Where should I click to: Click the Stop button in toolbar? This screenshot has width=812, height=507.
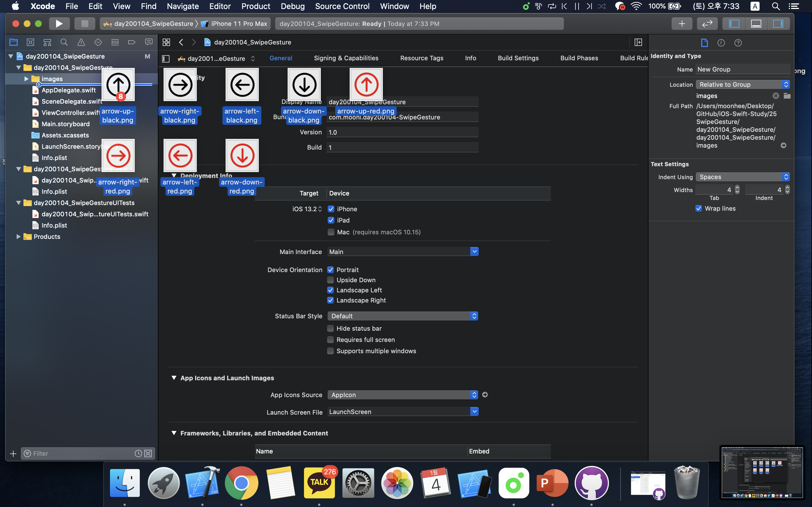pyautogui.click(x=85, y=23)
